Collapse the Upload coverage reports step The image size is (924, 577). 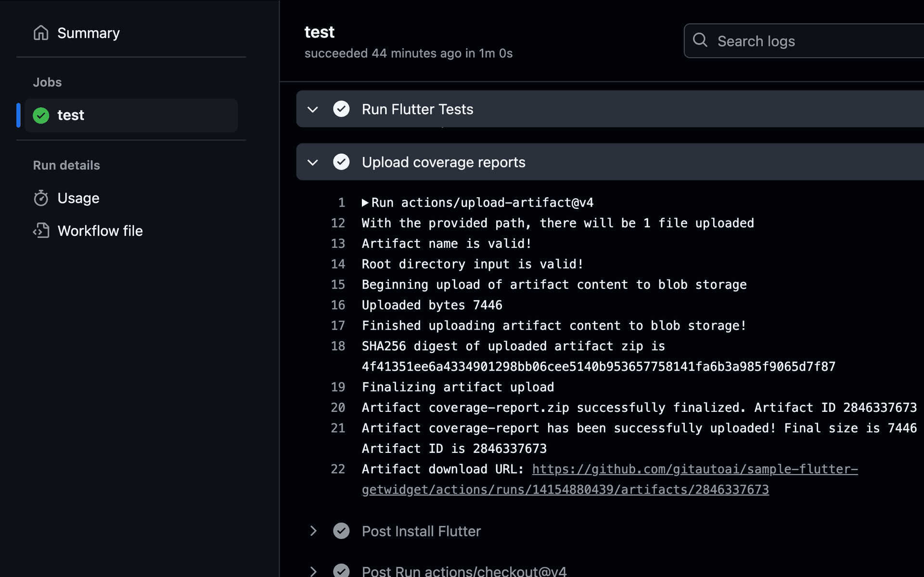(x=313, y=163)
